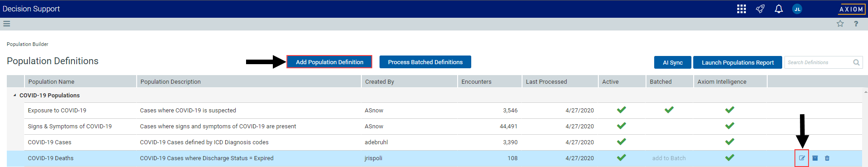The width and height of the screenshot is (868, 167).
Task: Open notifications bell icon
Action: (x=779, y=9)
